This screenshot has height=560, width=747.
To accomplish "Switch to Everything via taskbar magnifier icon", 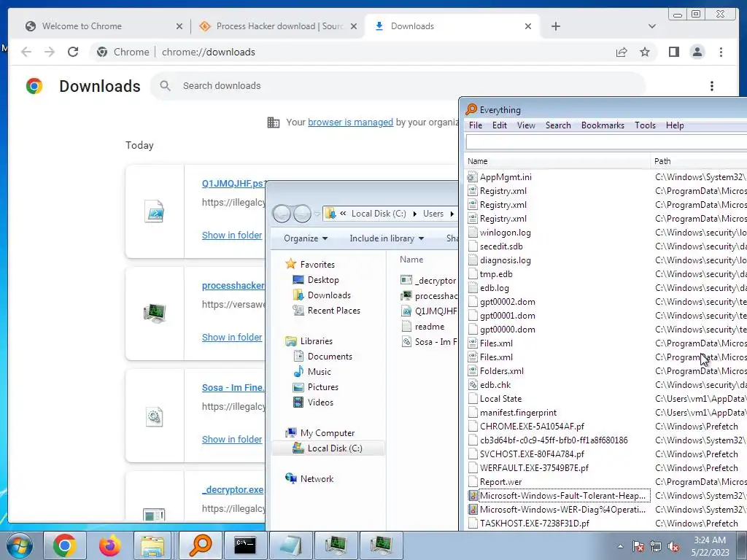I will click(x=201, y=545).
